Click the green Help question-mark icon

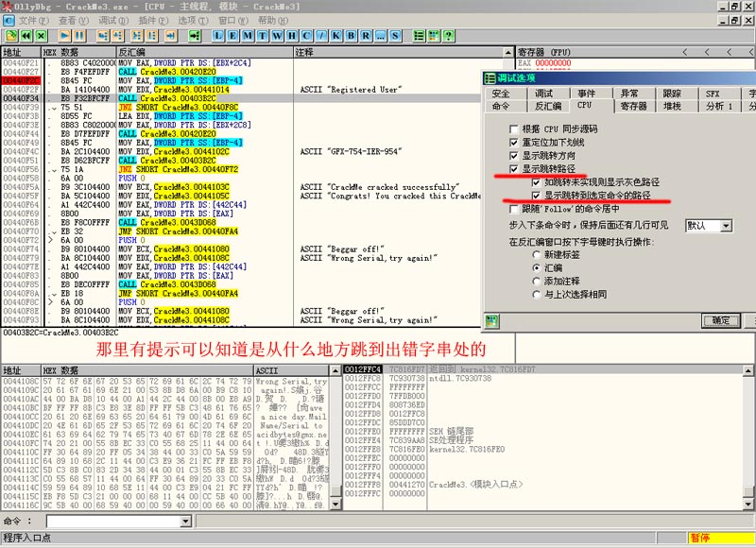click(448, 36)
